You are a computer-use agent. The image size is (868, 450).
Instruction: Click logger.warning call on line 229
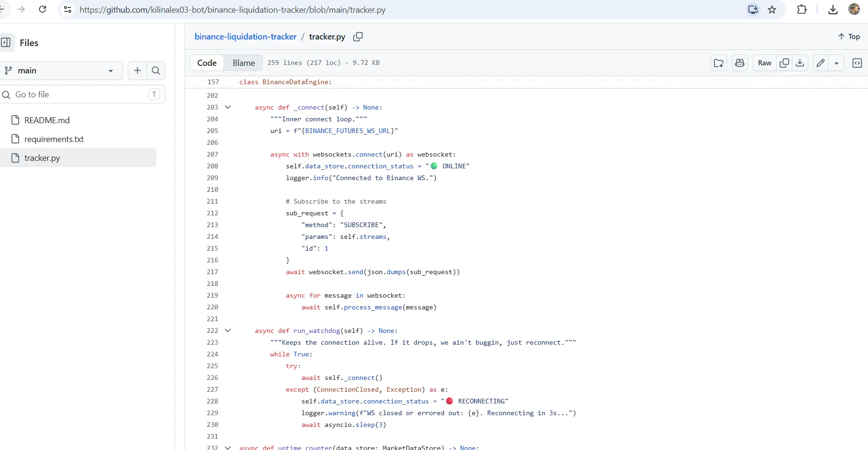point(328,413)
